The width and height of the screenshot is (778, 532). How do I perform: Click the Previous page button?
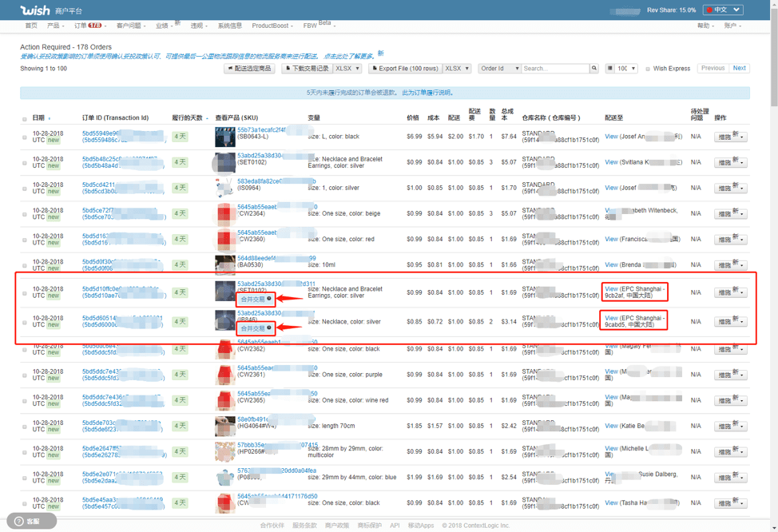pyautogui.click(x=713, y=68)
